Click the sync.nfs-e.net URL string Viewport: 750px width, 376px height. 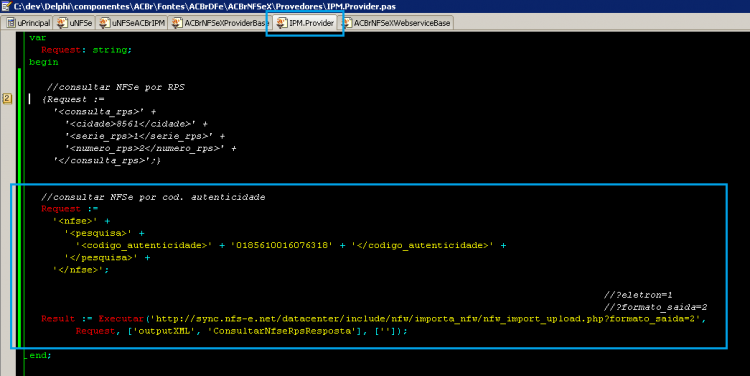click(426, 319)
